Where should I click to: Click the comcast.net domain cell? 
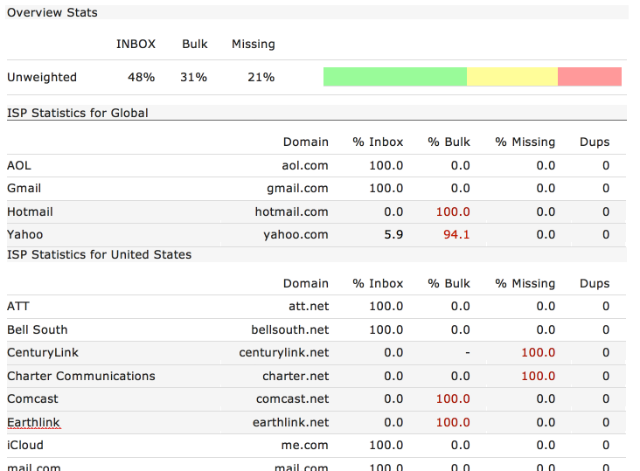click(x=293, y=399)
